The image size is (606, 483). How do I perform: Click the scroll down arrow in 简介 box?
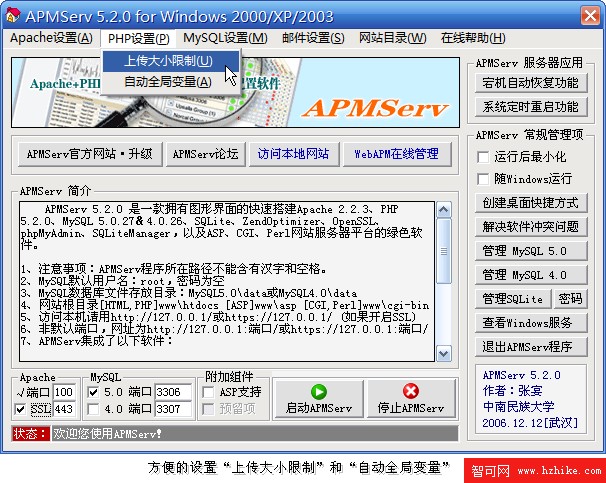444,354
